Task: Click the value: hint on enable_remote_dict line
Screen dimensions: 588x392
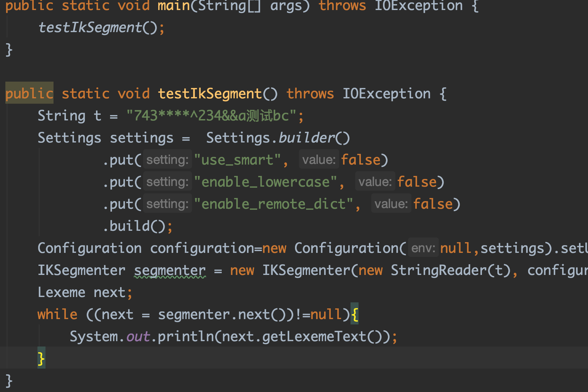Action: 391,203
